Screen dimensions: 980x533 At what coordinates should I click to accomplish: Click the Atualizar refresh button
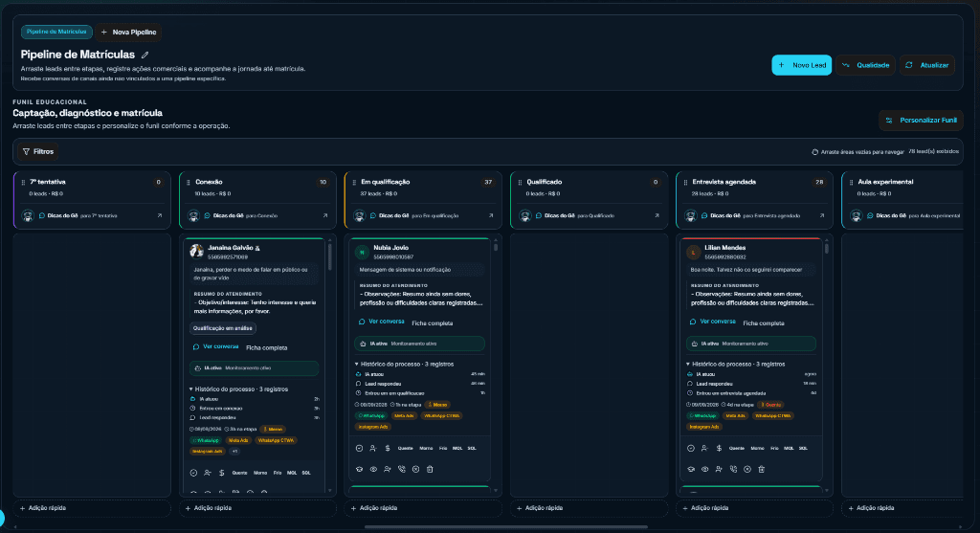(927, 65)
